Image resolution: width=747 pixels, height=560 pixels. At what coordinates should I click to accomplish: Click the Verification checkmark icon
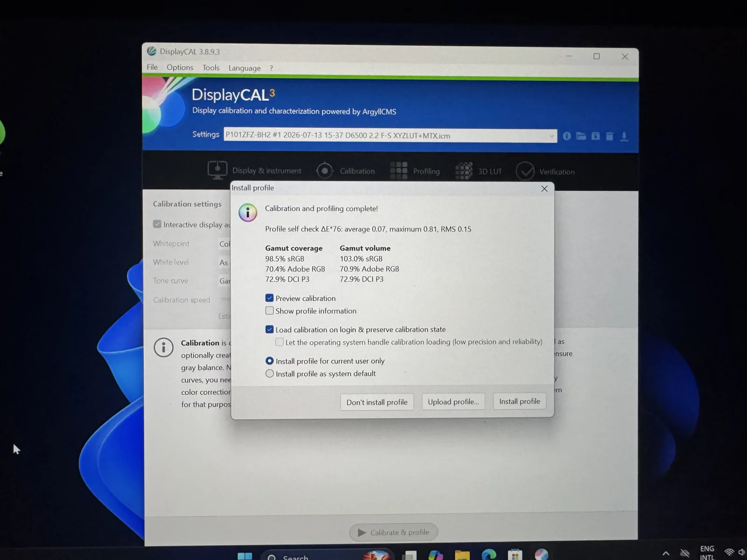point(525,171)
